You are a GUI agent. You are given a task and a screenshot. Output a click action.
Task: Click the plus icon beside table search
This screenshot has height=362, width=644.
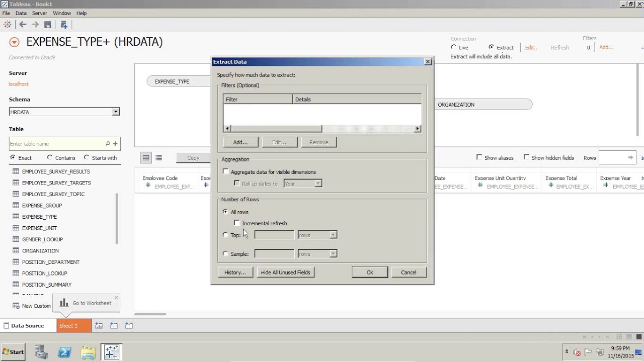tap(115, 144)
